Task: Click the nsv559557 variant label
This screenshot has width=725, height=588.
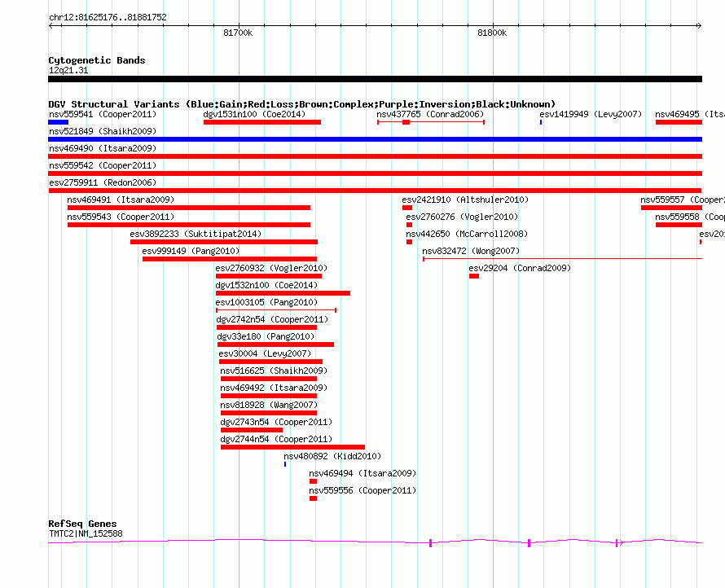Action: coord(683,200)
